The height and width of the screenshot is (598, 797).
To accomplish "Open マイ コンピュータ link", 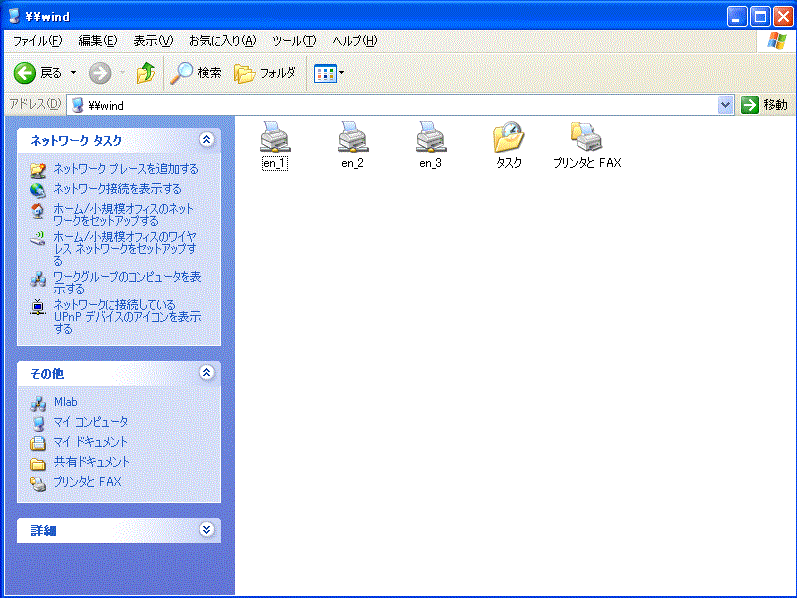I will tap(91, 422).
